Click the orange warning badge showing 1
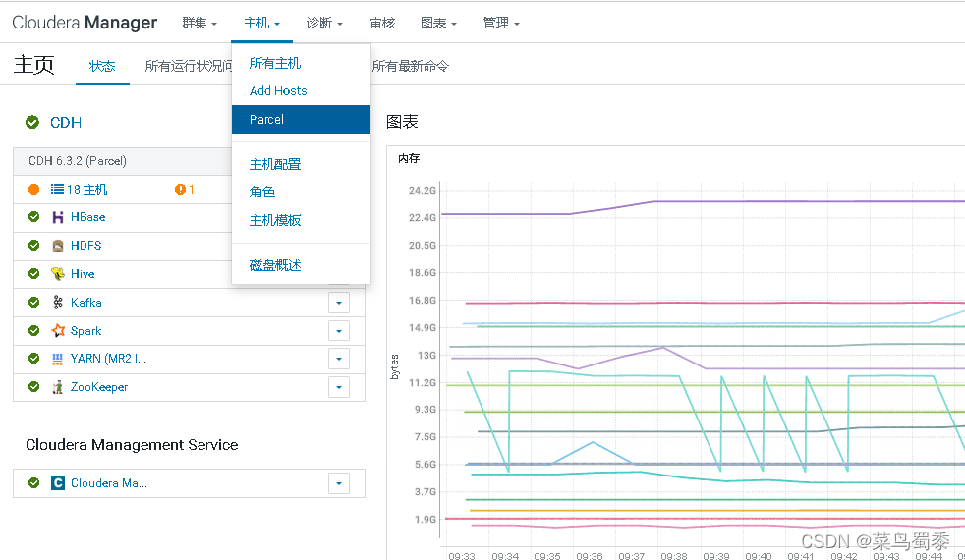The height and width of the screenshot is (560, 965). (x=184, y=189)
